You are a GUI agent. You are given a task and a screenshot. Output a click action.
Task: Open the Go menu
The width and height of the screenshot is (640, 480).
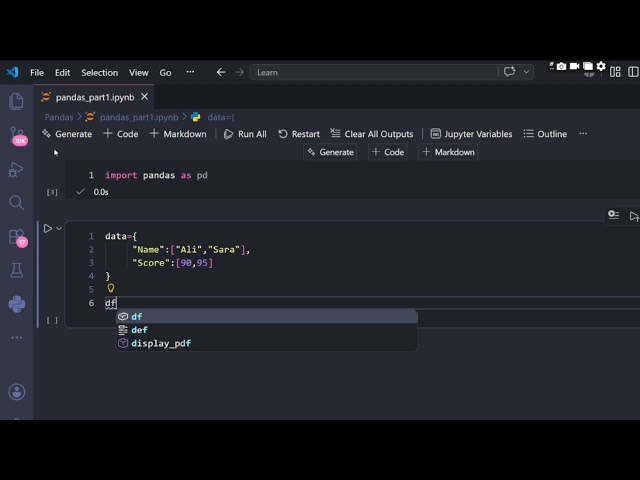coord(165,73)
